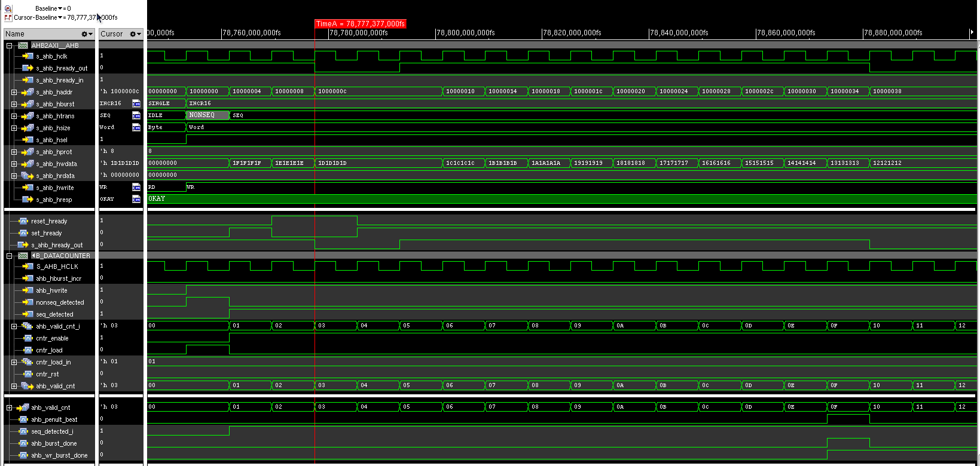Collapse the B_DATACOUNTER group
This screenshot has width=980, height=466.
coord(9,256)
